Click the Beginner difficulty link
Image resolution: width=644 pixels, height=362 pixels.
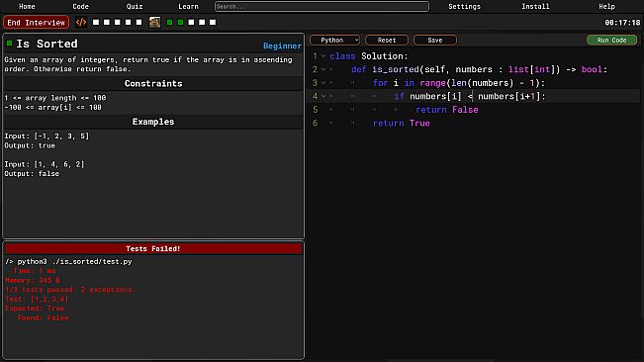(x=282, y=45)
